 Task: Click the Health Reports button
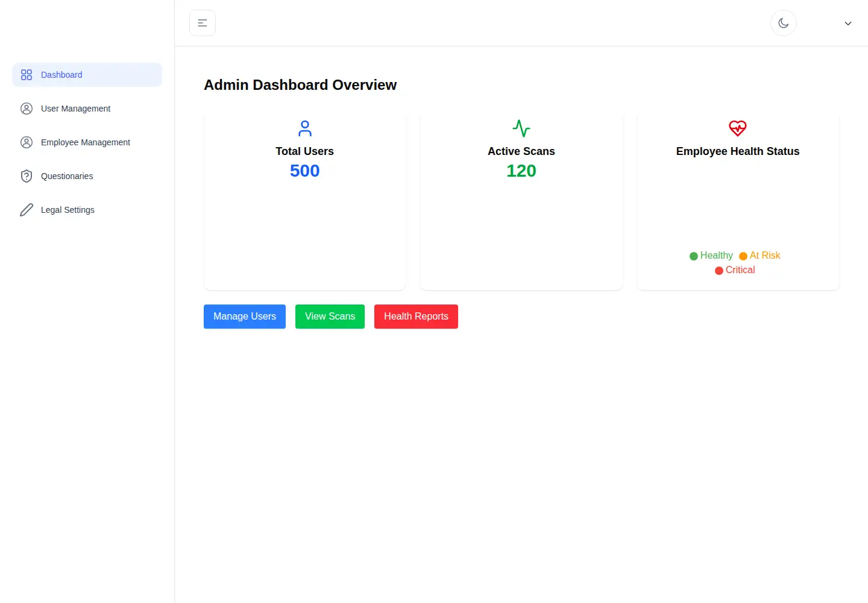[x=416, y=317]
